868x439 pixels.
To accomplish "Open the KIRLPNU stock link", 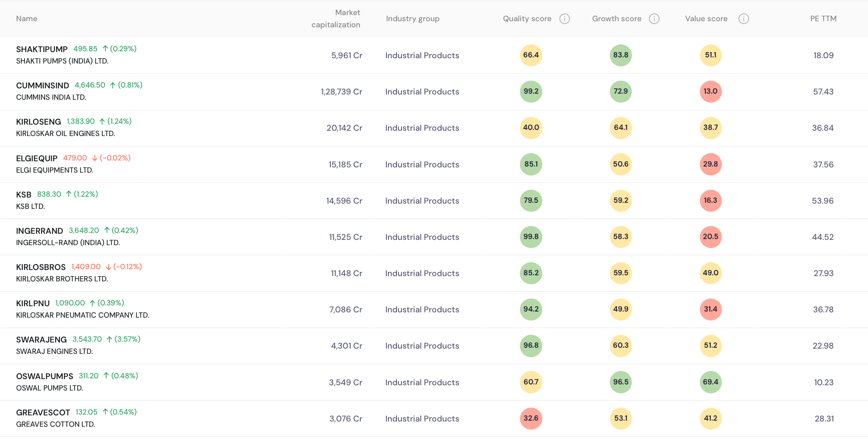I will [x=33, y=303].
